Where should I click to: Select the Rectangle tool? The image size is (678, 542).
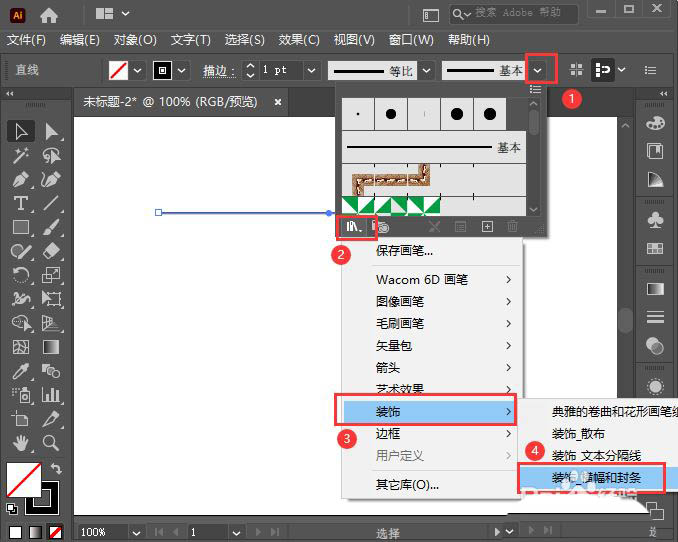21,227
